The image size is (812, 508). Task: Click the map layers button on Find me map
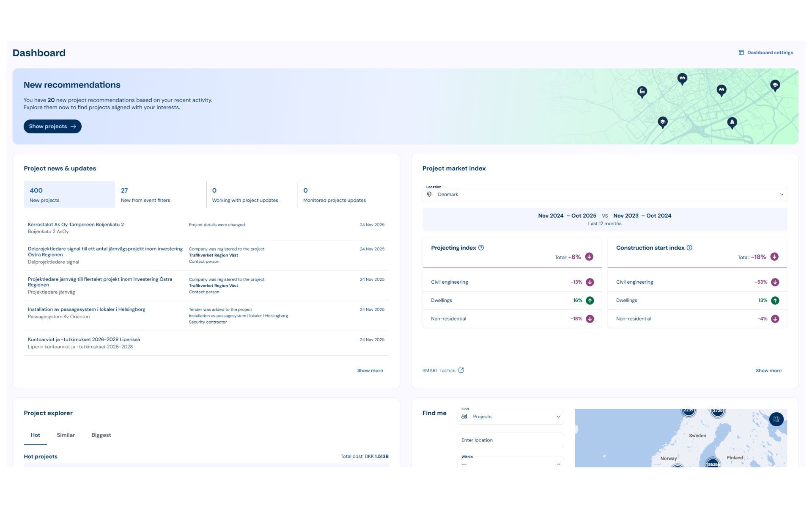pyautogui.click(x=776, y=419)
